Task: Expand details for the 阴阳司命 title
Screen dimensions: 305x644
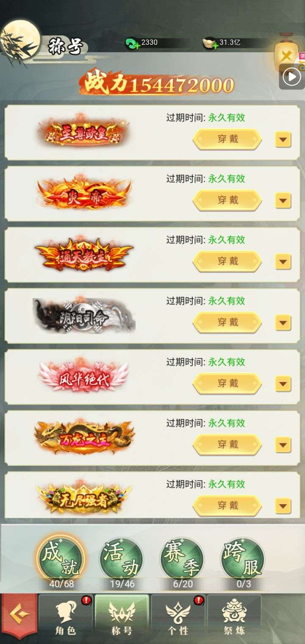Action: point(283,322)
